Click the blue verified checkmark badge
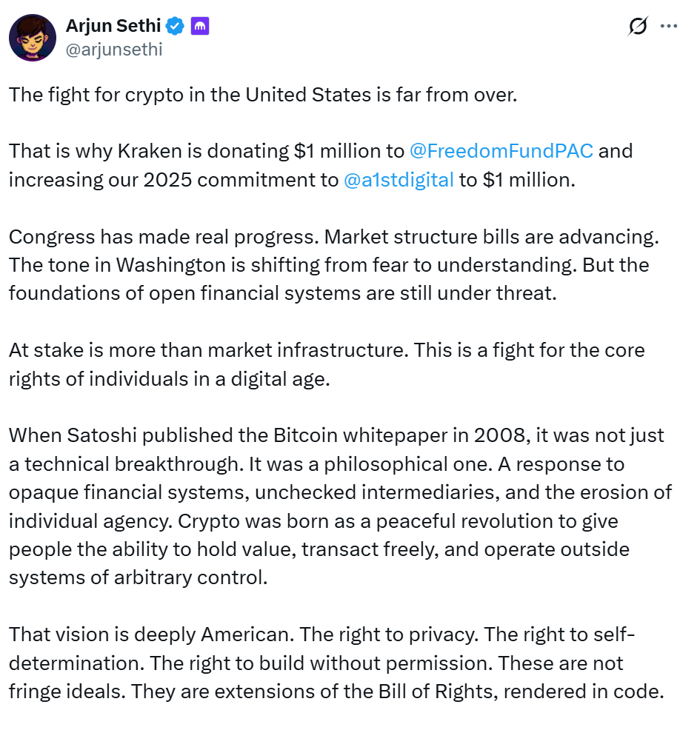This screenshot has height=730, width=700. (176, 27)
